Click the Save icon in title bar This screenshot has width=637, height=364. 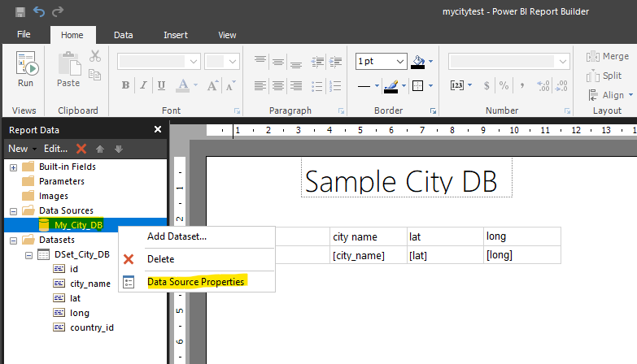pyautogui.click(x=20, y=11)
